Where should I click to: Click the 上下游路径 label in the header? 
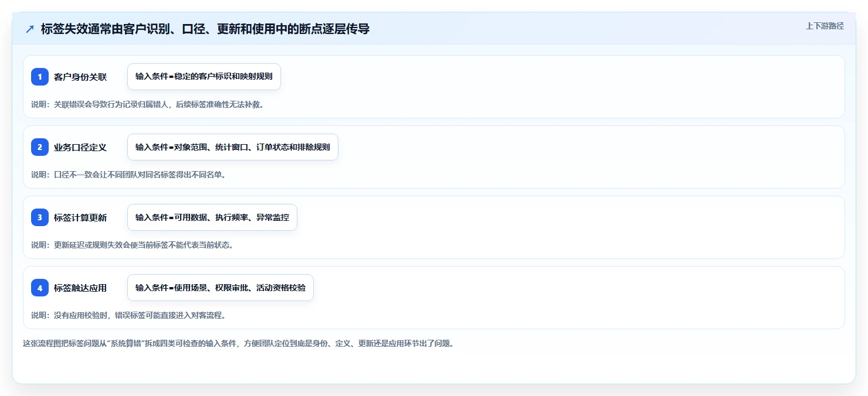825,26
